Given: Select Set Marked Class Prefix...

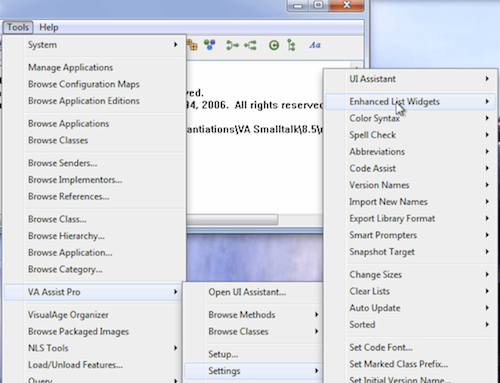Looking at the screenshot, I should pyautogui.click(x=410, y=364).
